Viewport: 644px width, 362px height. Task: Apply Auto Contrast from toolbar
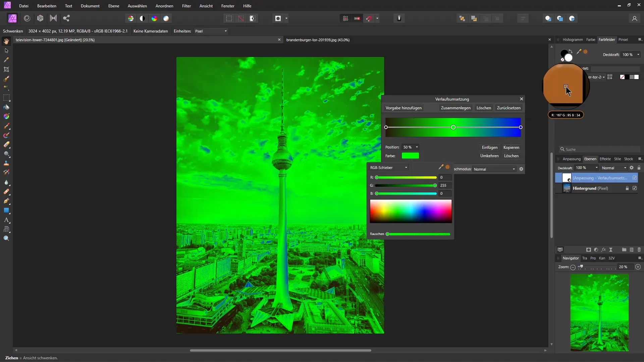pos(143,18)
